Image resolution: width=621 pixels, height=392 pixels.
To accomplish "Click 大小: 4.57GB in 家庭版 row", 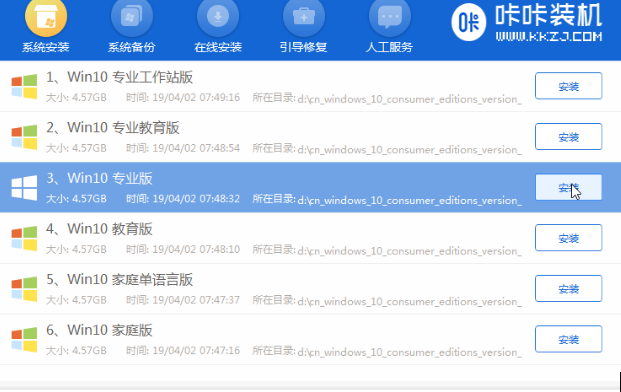I will 76,351.
